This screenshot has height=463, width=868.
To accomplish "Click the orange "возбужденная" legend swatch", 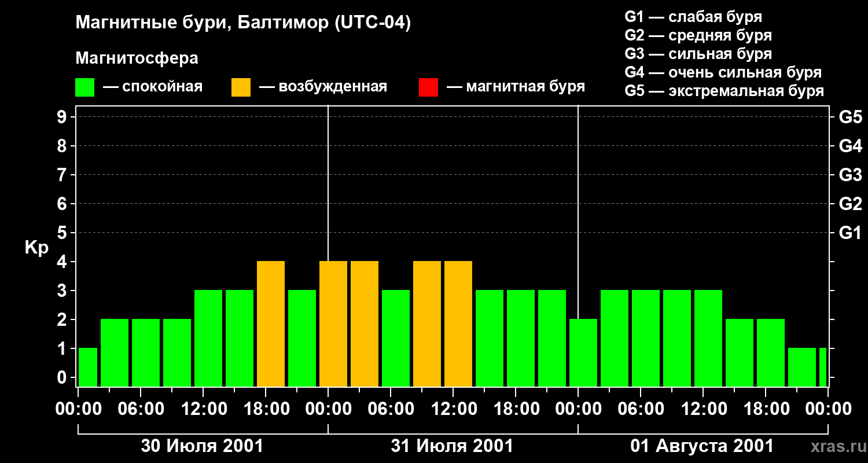I will click(x=241, y=87).
